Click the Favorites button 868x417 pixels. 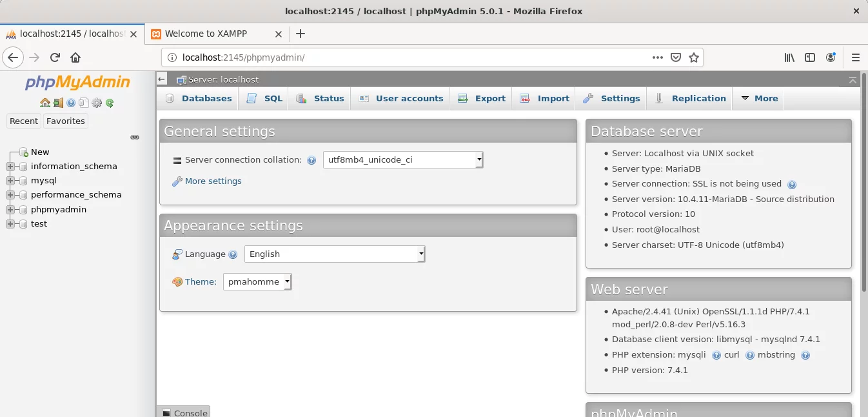[x=66, y=121]
